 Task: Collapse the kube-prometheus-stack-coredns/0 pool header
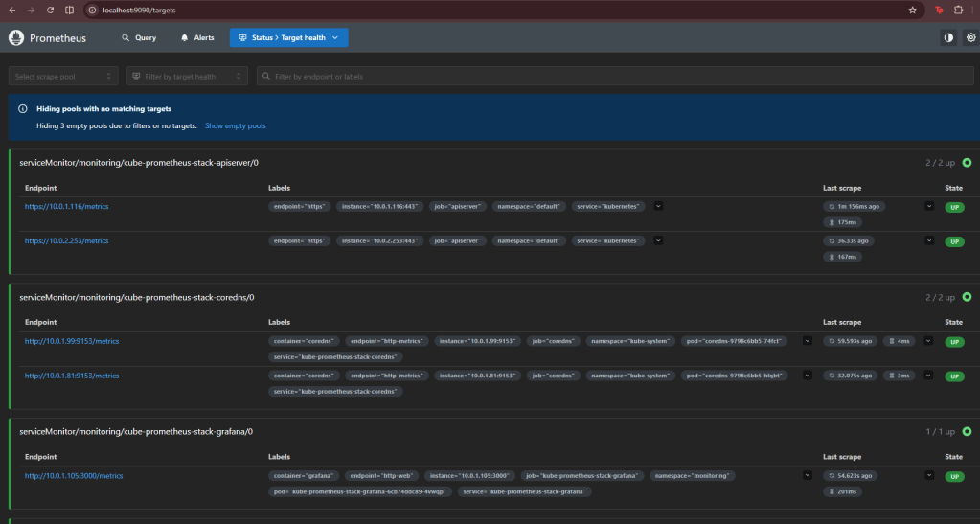coord(495,297)
